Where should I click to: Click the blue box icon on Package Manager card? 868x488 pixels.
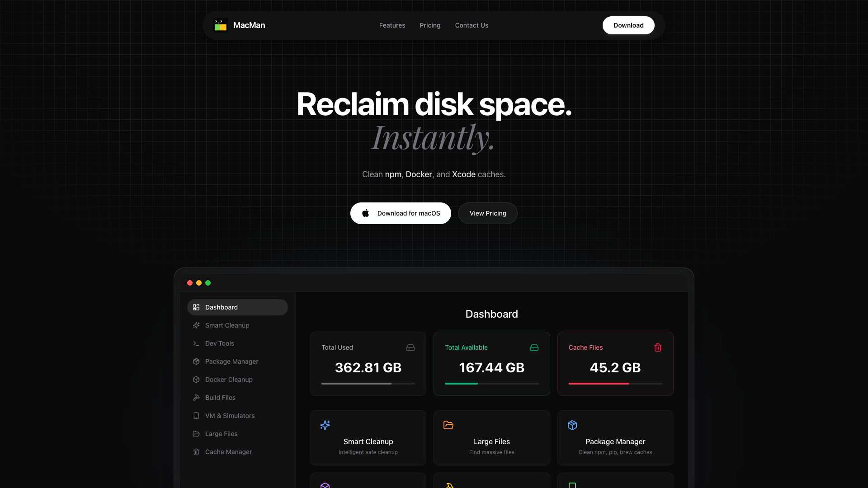(x=572, y=425)
